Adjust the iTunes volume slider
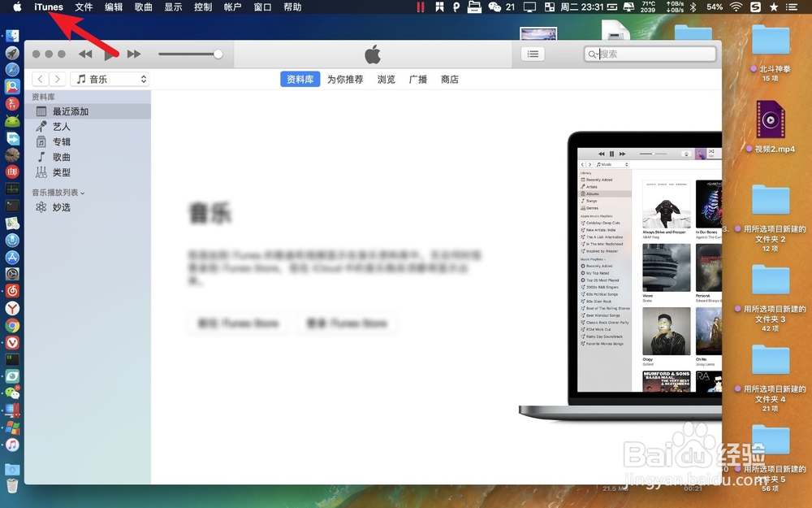Screen dimensions: 812x508 190,54
